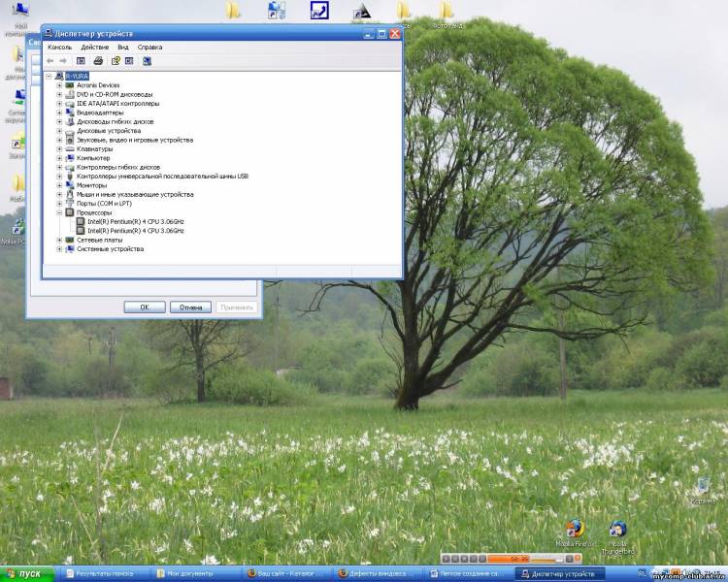Click the keyboard icon beside Клавиатуры

[70, 149]
